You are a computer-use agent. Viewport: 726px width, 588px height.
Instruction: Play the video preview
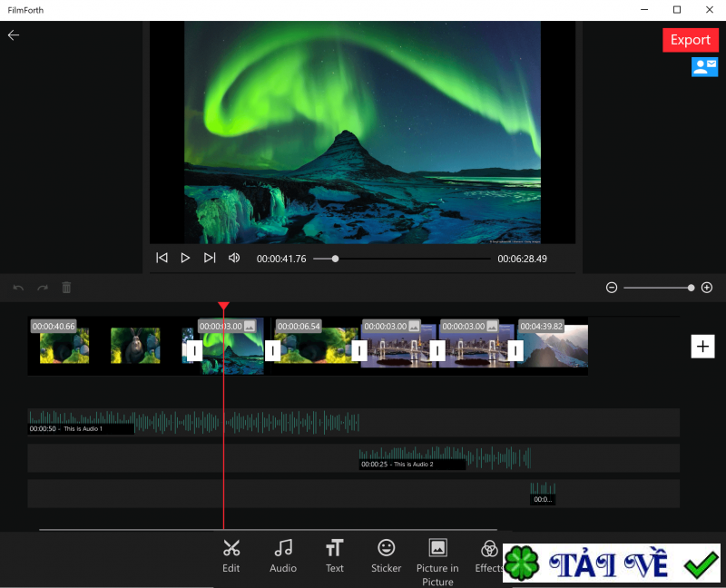[185, 259]
